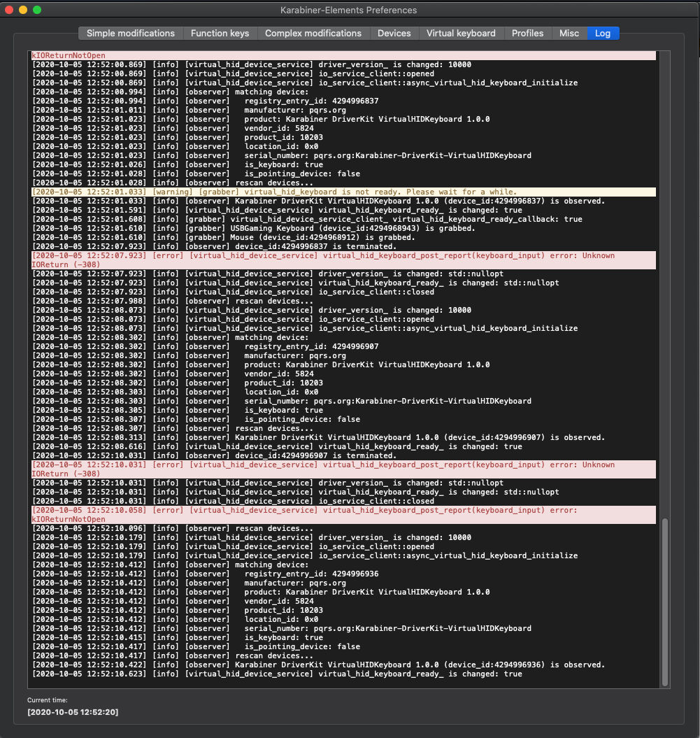The width and height of the screenshot is (700, 738).
Task: Minimize the Preferences window with yellow button
Action: [x=23, y=9]
